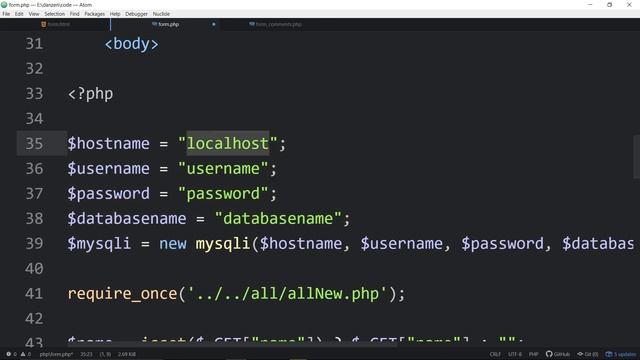The height and width of the screenshot is (360, 640).
Task: Click the Atom logo in title bar
Action: pos(4,5)
